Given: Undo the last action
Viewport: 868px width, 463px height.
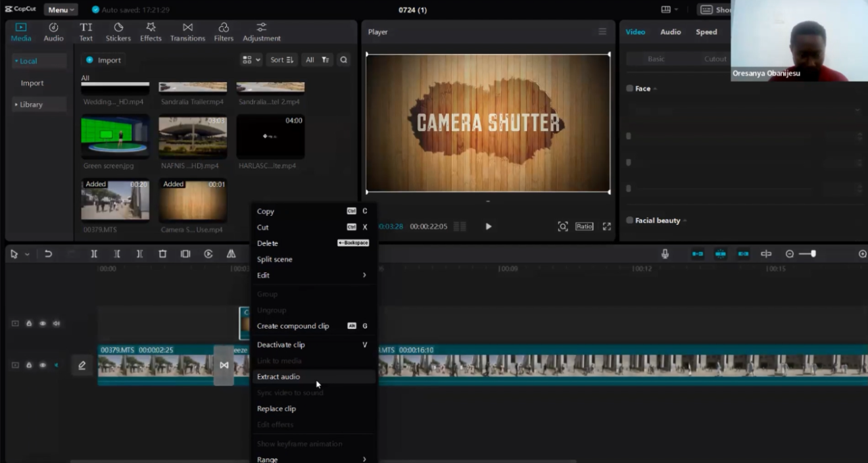Looking at the screenshot, I should click(x=48, y=254).
